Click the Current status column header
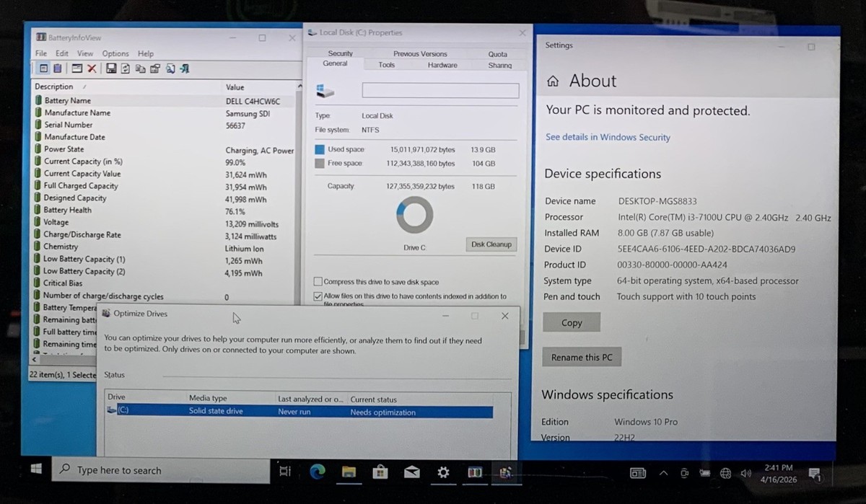This screenshot has width=866, height=504. (420, 399)
